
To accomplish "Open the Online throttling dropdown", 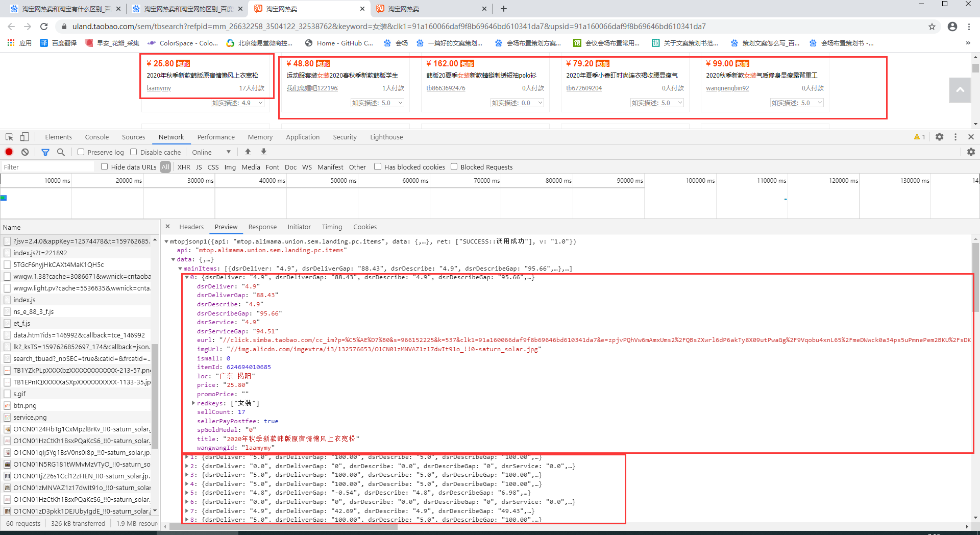I will [211, 152].
